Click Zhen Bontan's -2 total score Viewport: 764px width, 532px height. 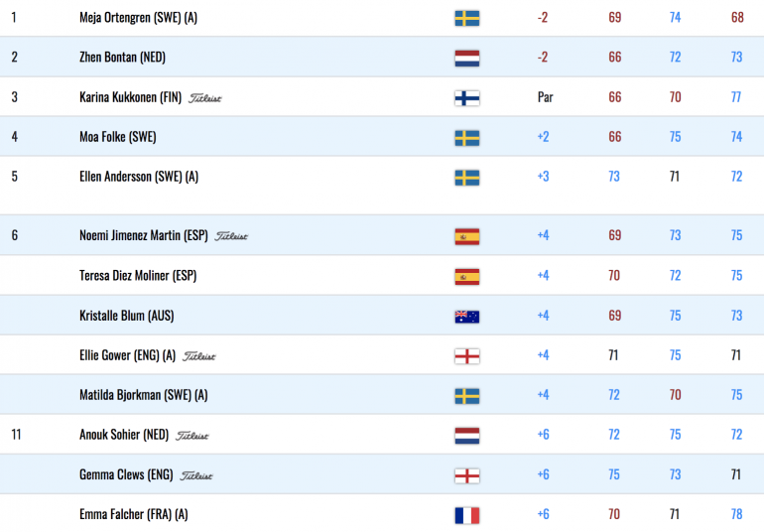[x=543, y=58]
